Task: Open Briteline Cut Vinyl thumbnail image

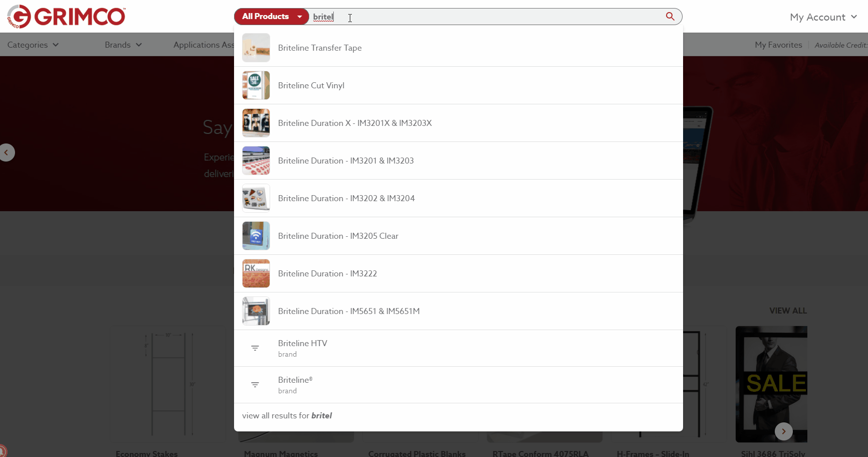Action: point(256,85)
